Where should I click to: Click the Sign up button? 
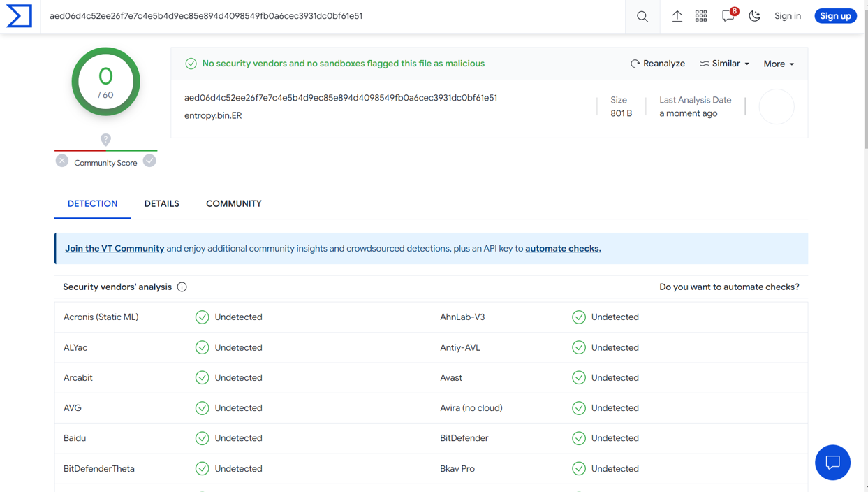click(x=835, y=16)
